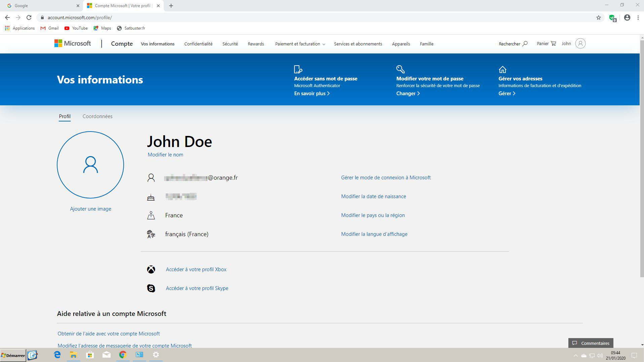Click Gérer le mode de connexion à Microsoft
The width and height of the screenshot is (644, 362).
coord(386,178)
